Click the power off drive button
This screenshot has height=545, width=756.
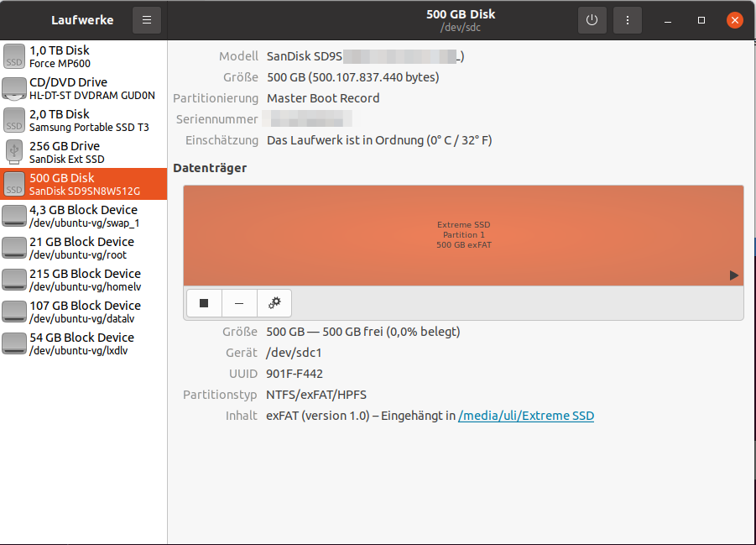click(x=592, y=20)
